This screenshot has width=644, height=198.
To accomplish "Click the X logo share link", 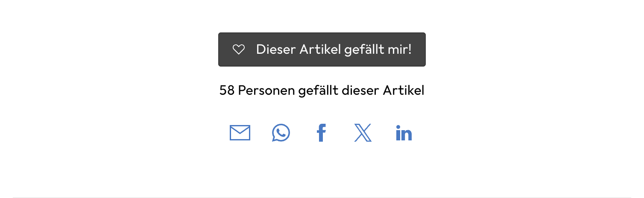I will click(363, 133).
